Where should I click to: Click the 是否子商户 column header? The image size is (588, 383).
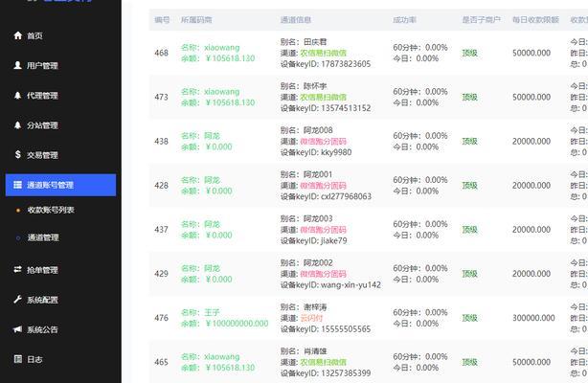(481, 20)
